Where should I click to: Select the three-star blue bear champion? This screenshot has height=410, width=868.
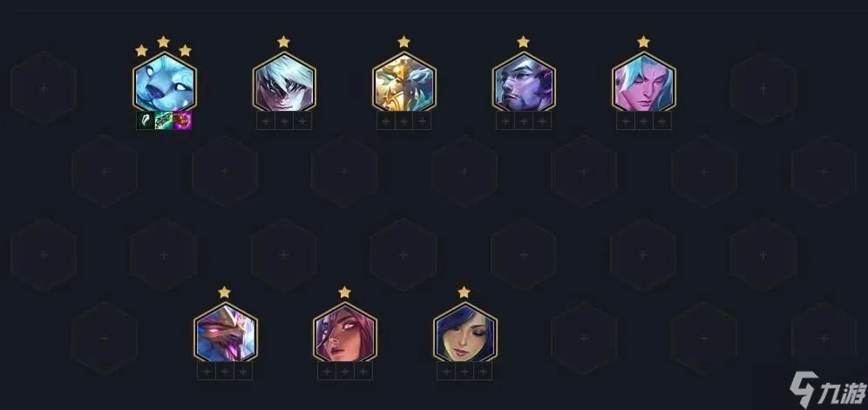click(165, 83)
